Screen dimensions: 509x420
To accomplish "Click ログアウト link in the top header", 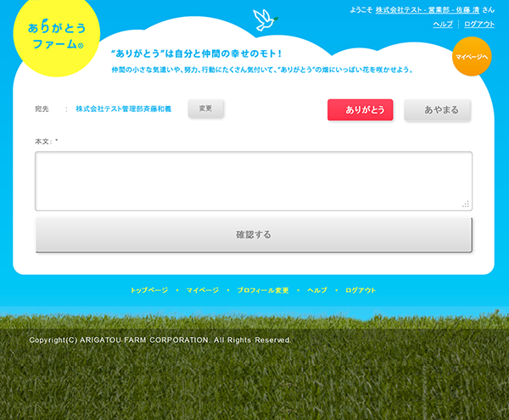I will click(x=479, y=25).
